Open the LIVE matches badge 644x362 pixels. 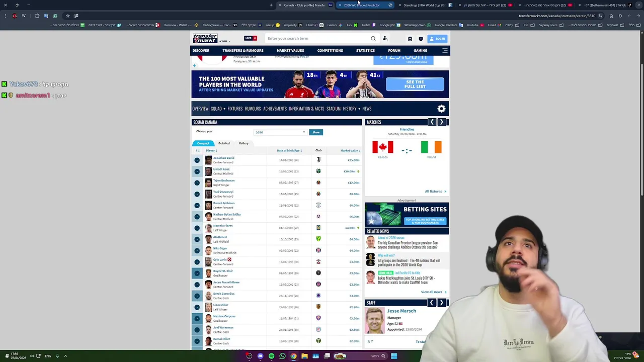pos(251,38)
